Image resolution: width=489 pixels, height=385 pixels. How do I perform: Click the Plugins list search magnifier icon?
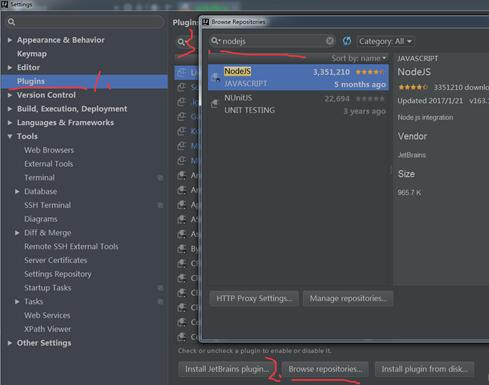[181, 42]
